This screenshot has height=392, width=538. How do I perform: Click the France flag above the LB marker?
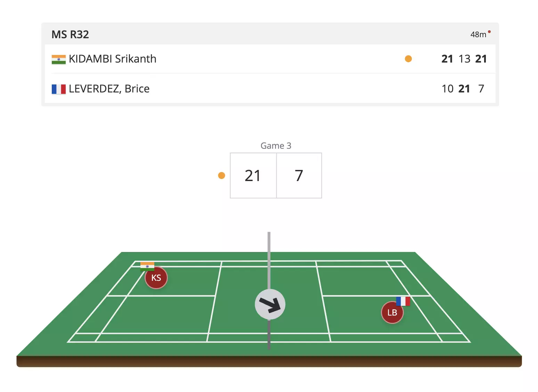coord(403,301)
